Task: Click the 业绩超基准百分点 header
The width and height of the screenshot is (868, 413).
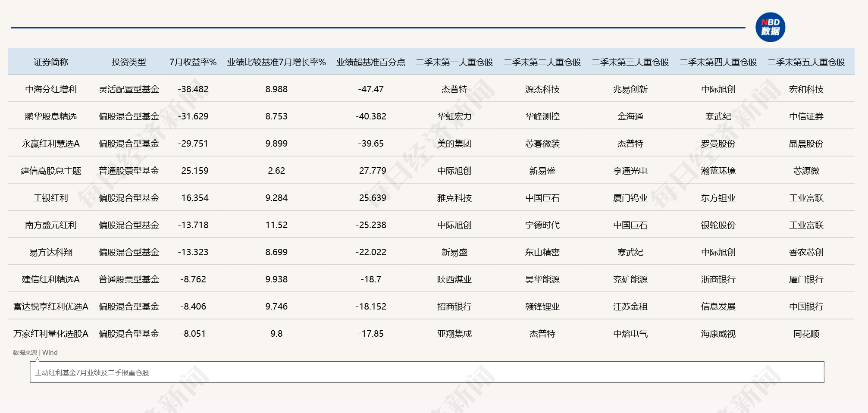Action: pos(371,62)
